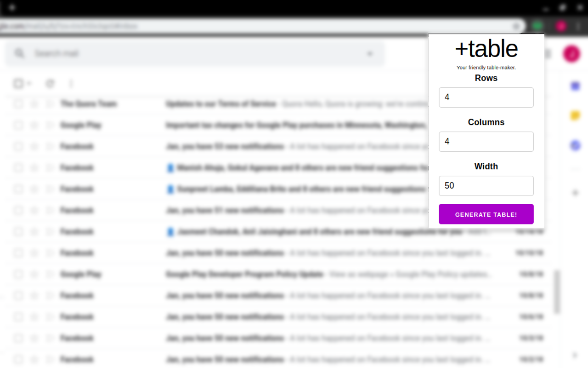
Task: Star the Facebook 53 new notifications email
Action: point(34,146)
